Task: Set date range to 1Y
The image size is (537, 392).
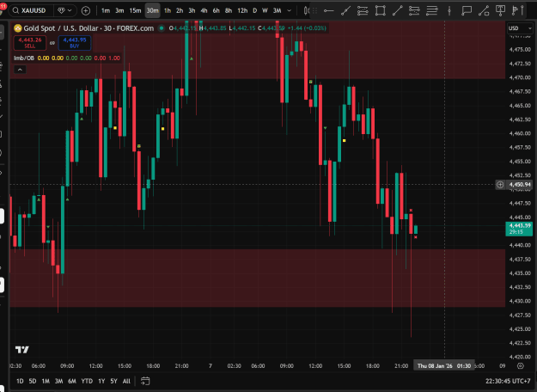Action: pos(101,381)
